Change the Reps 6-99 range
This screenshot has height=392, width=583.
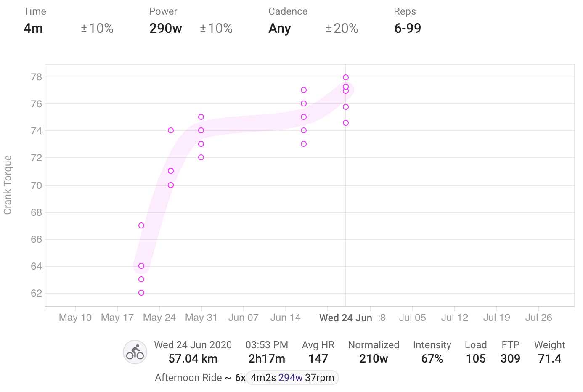tap(408, 29)
